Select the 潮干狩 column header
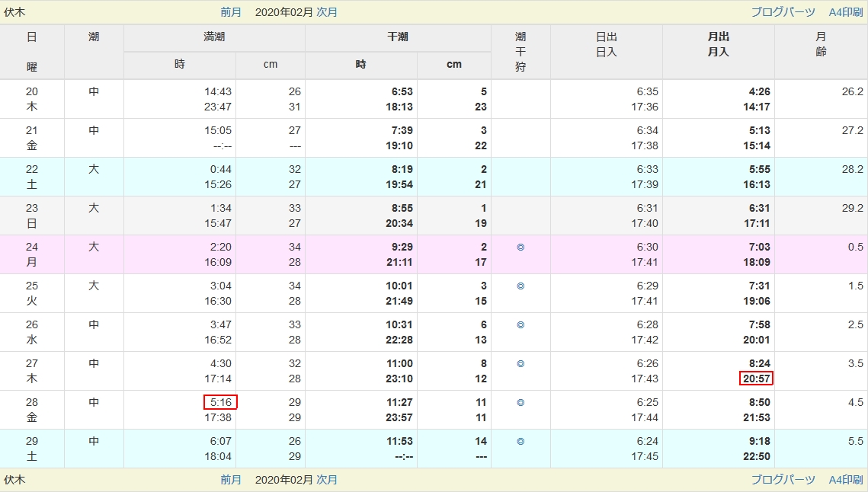Screen dimensions: 868x492 tap(520, 52)
